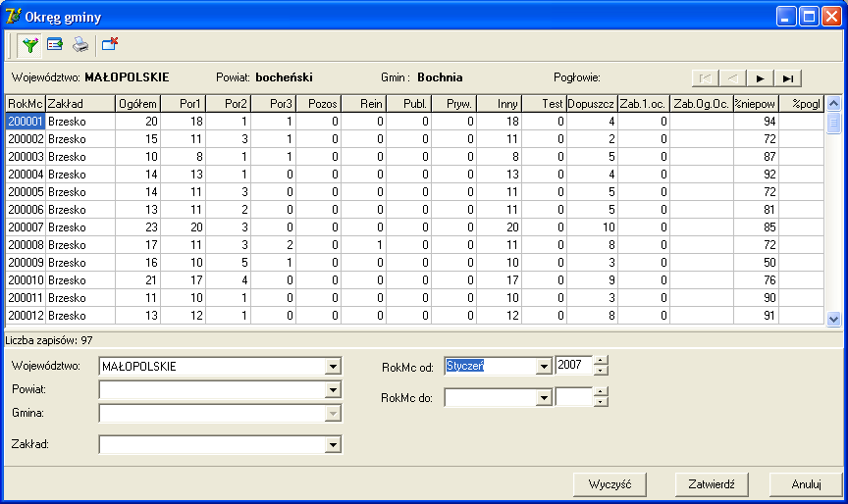Viewport: 848px width, 504px height.
Task: Click the green filter funnel icon
Action: tap(30, 45)
